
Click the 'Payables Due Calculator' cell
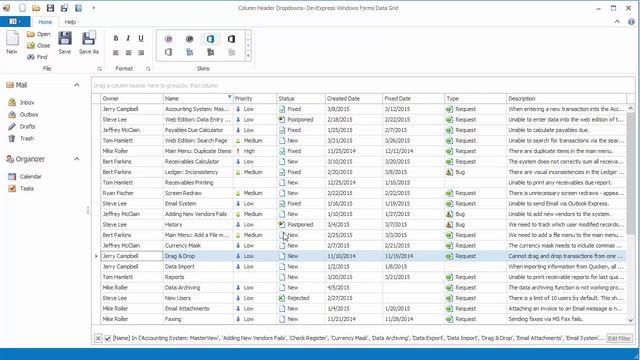198,130
